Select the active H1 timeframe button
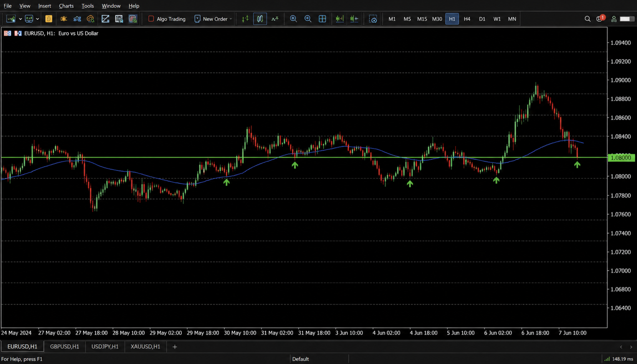This screenshot has height=364, width=637. click(452, 19)
